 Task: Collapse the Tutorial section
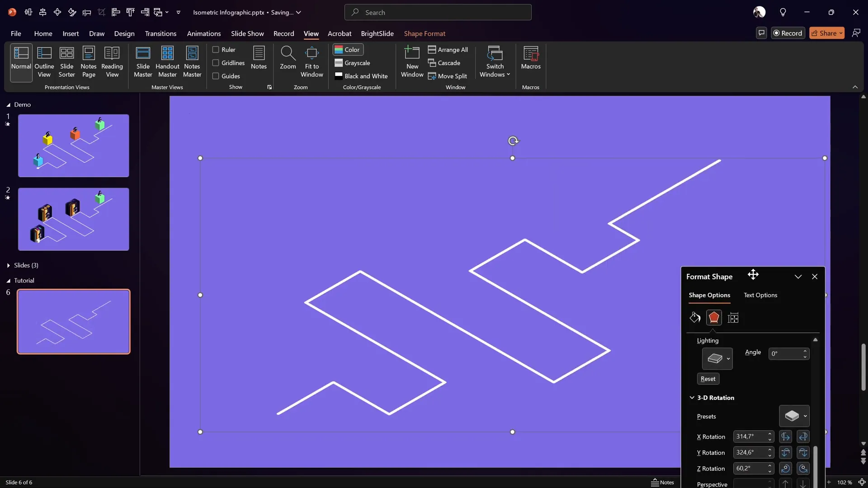(x=8, y=281)
